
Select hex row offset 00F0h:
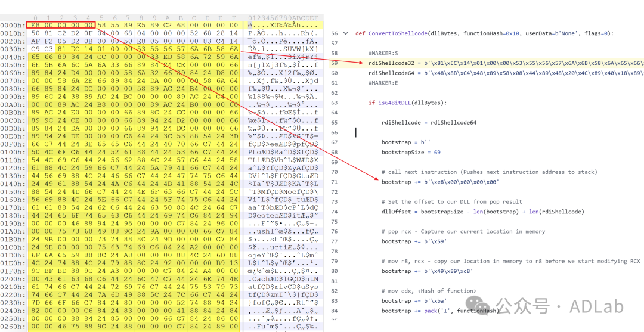tap(13, 143)
